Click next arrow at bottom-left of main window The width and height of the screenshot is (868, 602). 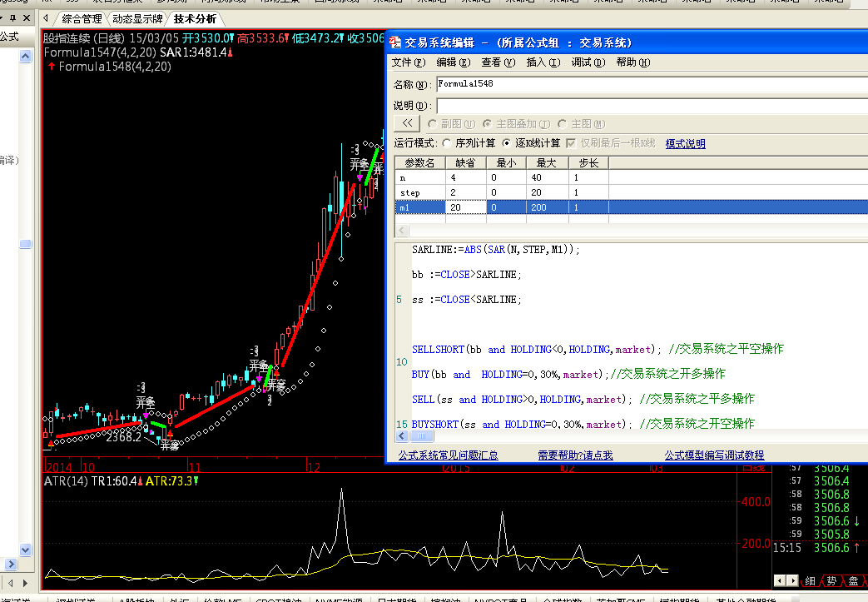click(x=25, y=583)
